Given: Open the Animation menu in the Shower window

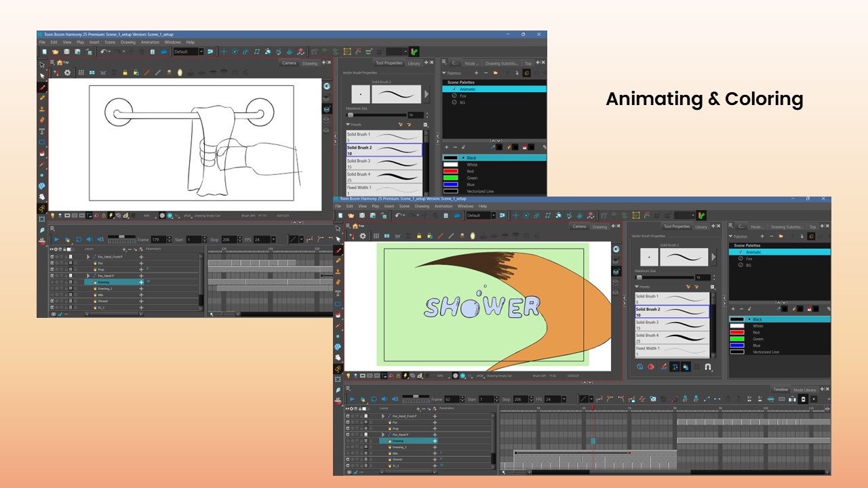Looking at the screenshot, I should (x=443, y=206).
